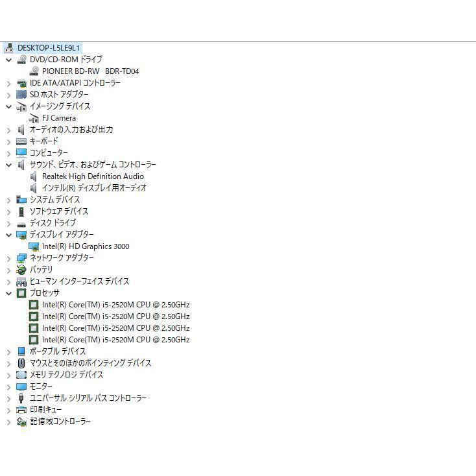Expand the ユニバーサル シリアル バス コントローラー node
This screenshot has height=476, width=476.
9,398
